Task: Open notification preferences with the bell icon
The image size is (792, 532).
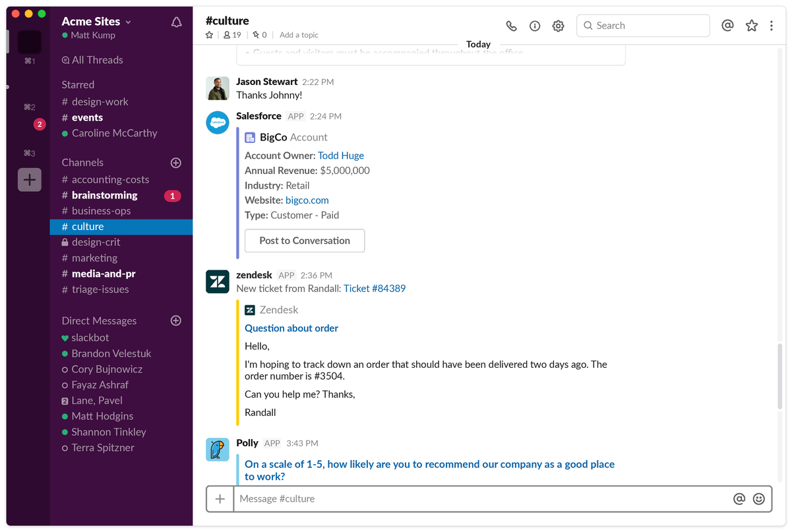Action: tap(176, 21)
